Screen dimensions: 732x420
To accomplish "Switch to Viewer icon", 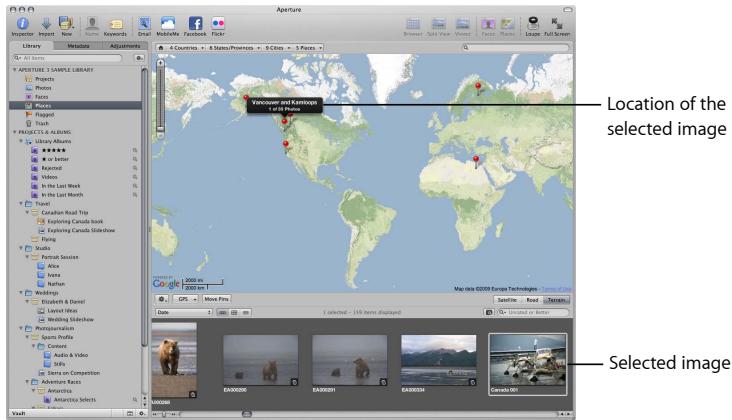I will pyautogui.click(x=463, y=24).
